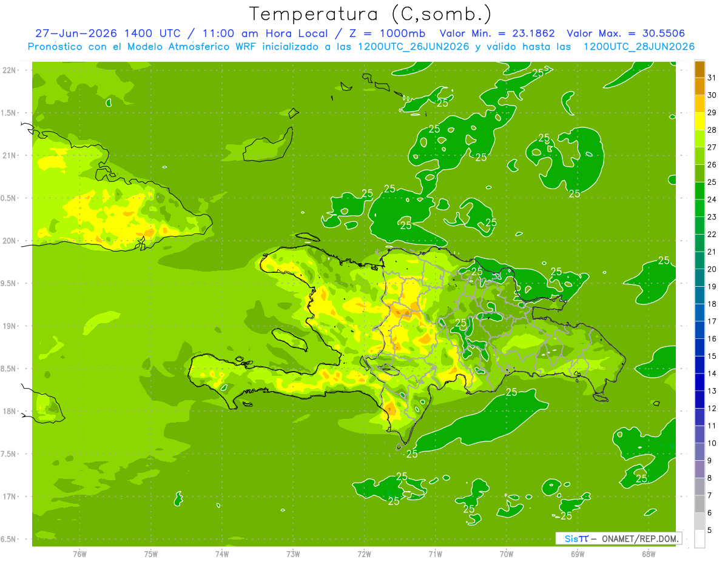The height and width of the screenshot is (562, 728).
Task: Click the 'Valor Max. = 30.5506' text
Action: point(625,33)
